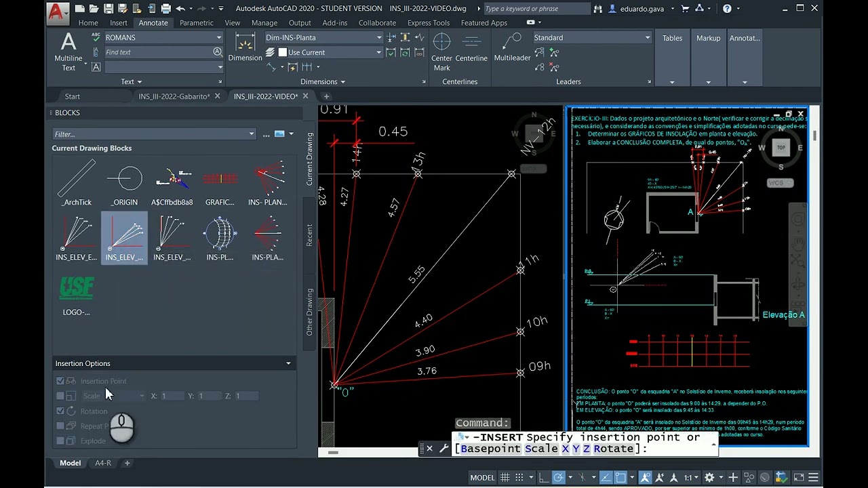Toggle the Explode checkbox
The width and height of the screenshot is (868, 488).
pos(60,441)
